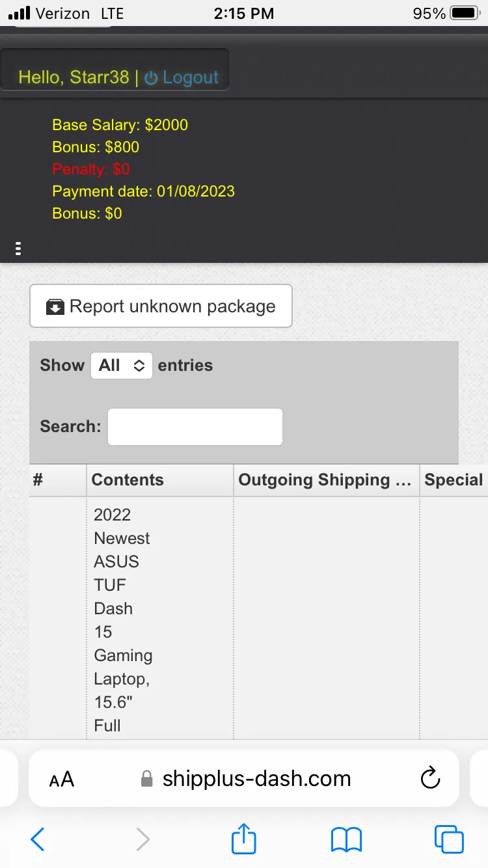Viewport: 488px width, 868px height.
Task: Sort by the # column header
Action: click(58, 480)
